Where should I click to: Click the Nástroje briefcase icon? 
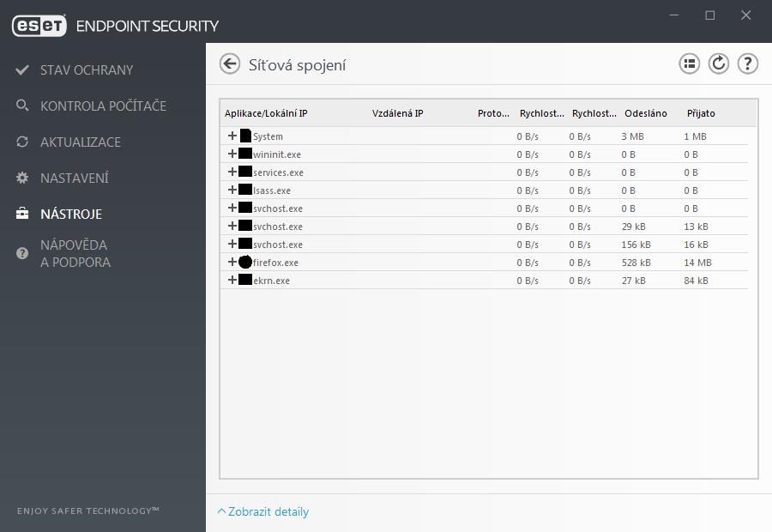(x=22, y=214)
